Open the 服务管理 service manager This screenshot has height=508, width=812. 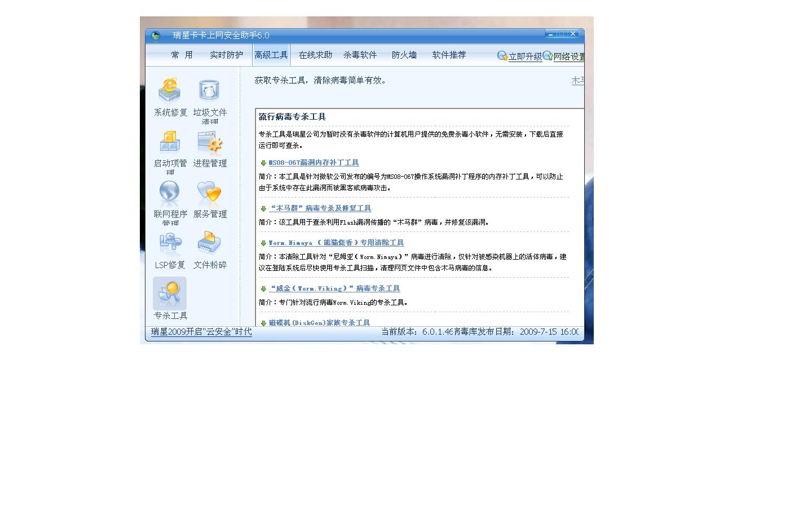(210, 199)
